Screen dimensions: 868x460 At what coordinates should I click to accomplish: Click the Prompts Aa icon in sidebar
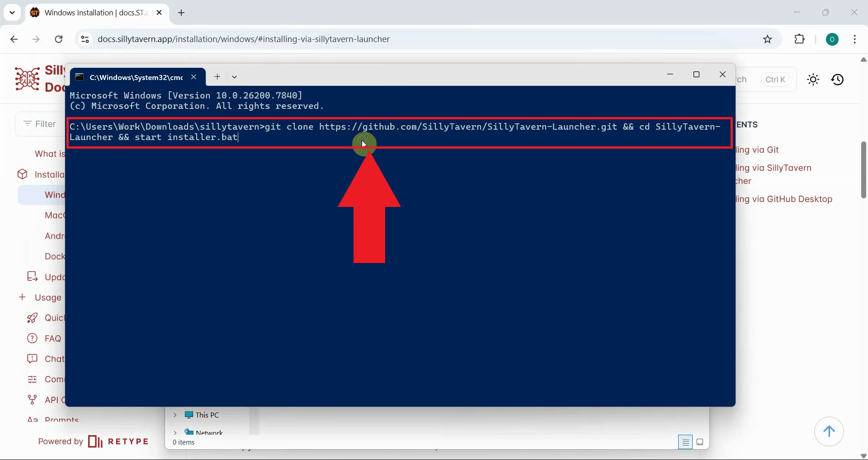(32, 419)
